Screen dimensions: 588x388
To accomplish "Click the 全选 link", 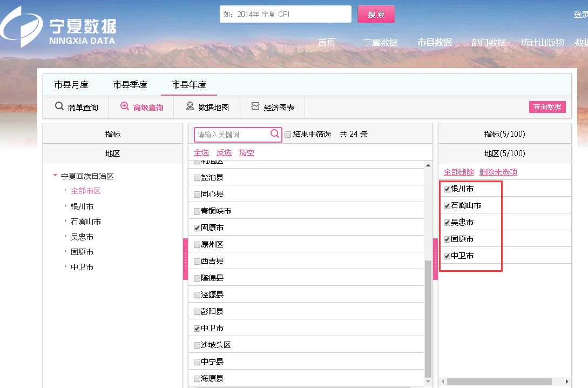I will pos(201,152).
